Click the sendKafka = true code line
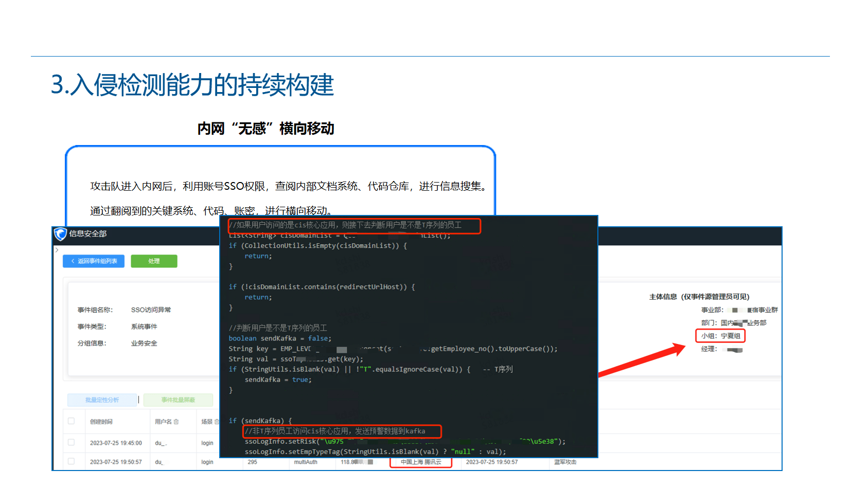 click(278, 379)
